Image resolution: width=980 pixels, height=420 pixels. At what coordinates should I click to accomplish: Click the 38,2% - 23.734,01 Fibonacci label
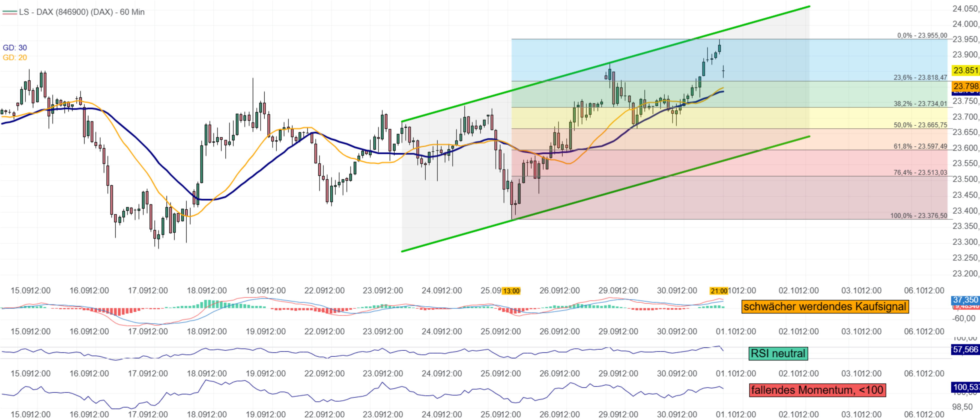click(920, 103)
